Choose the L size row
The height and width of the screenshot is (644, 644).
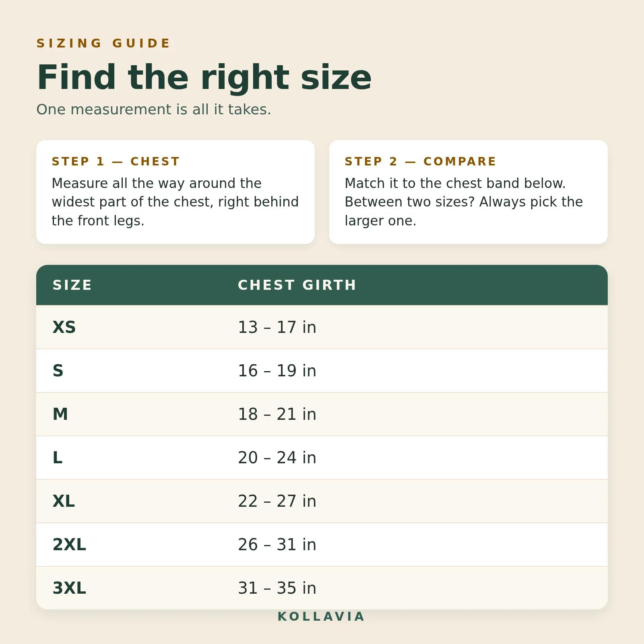(x=322, y=458)
